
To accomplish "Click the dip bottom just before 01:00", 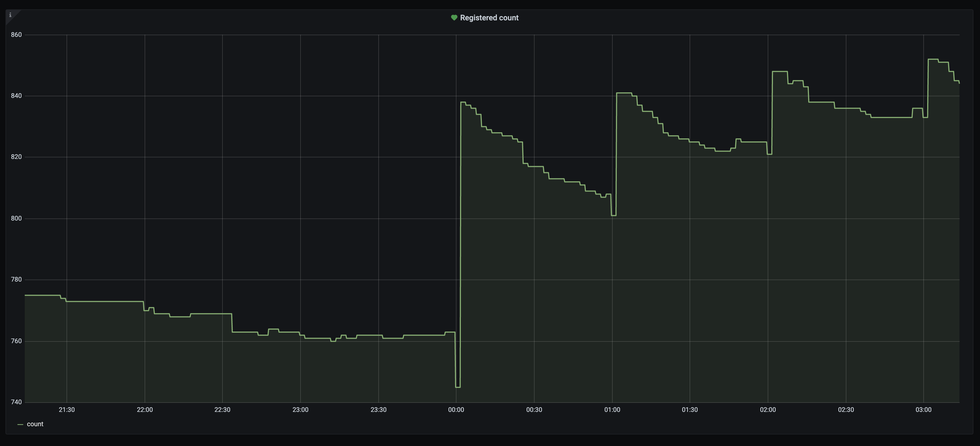I will 614,215.
